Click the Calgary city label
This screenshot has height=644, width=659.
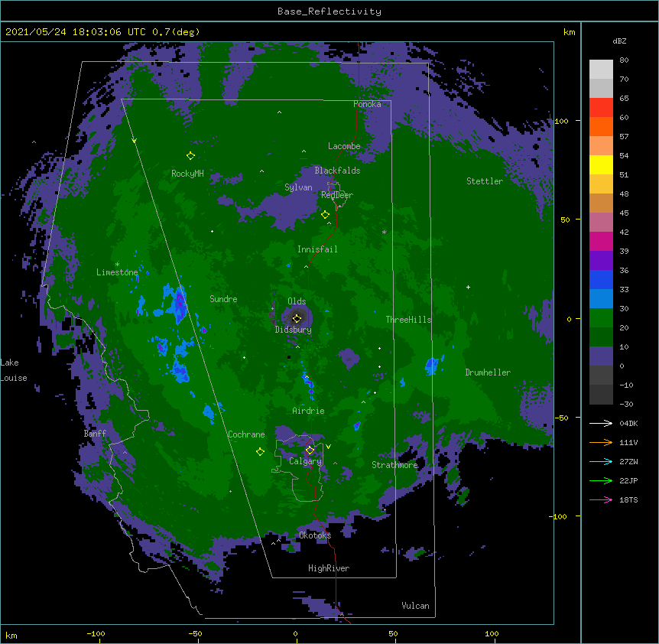[x=305, y=461]
